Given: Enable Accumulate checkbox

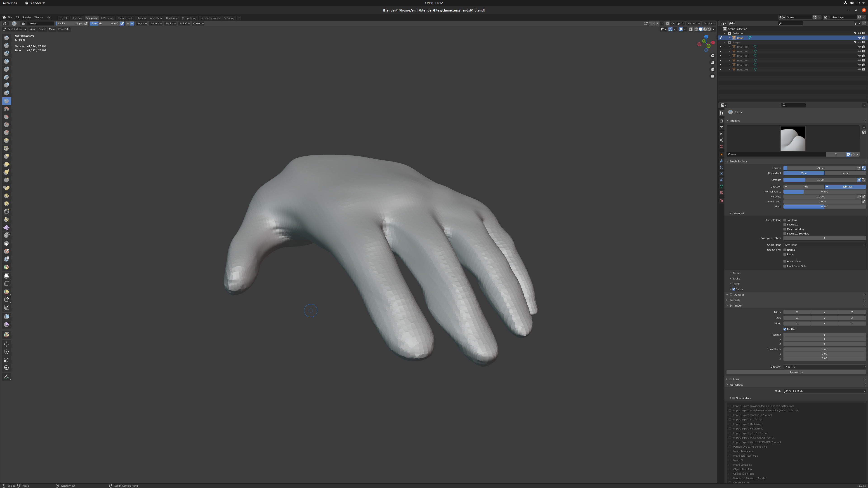Looking at the screenshot, I should [x=785, y=261].
